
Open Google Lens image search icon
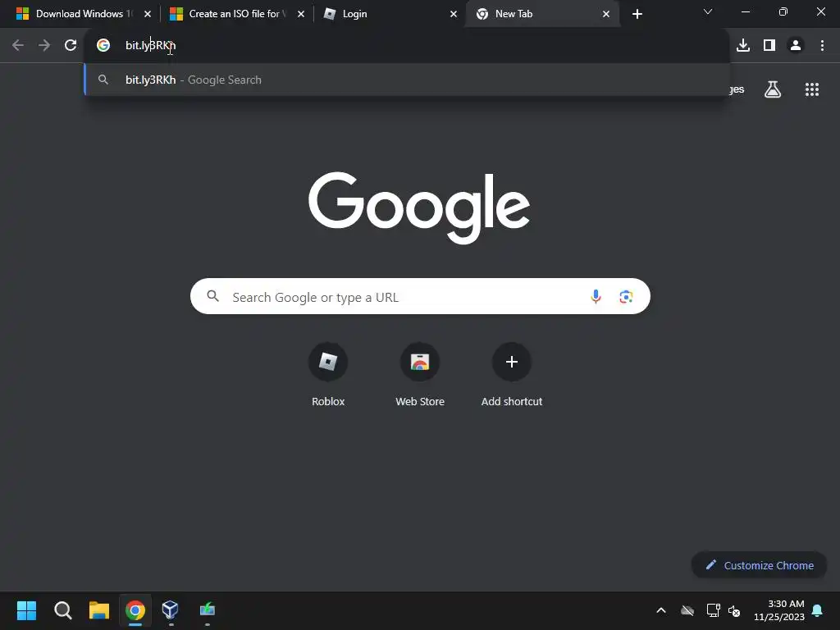coord(626,296)
